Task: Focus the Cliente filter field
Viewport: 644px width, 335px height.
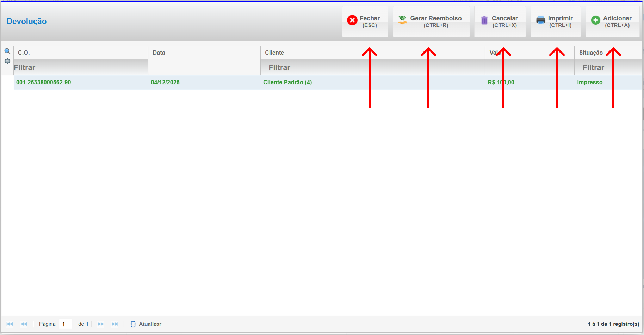Action: pyautogui.click(x=372, y=67)
